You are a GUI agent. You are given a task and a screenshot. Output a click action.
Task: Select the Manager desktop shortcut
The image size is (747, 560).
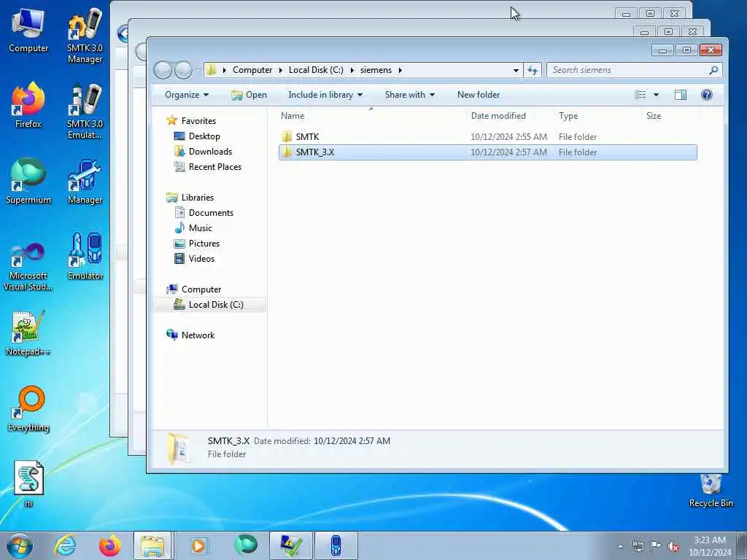[x=85, y=182]
